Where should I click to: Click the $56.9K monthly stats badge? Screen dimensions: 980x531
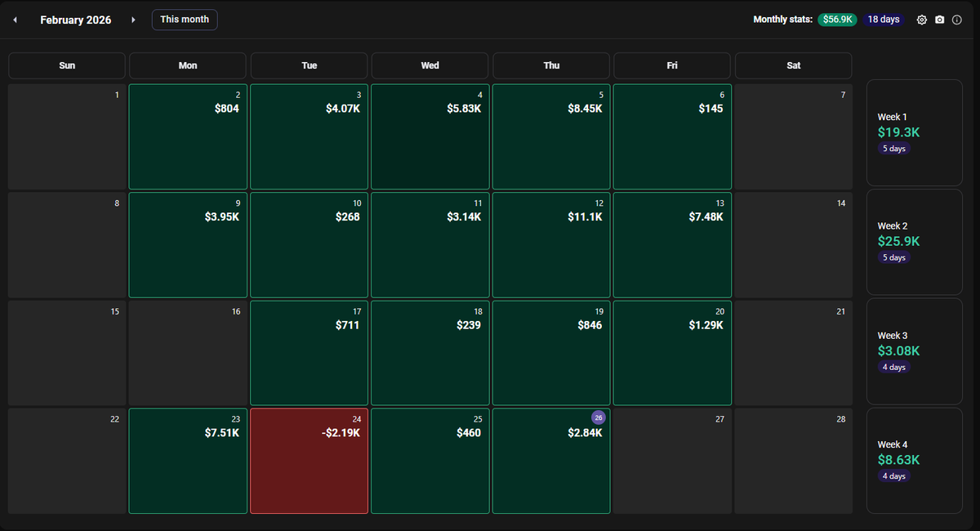click(837, 20)
